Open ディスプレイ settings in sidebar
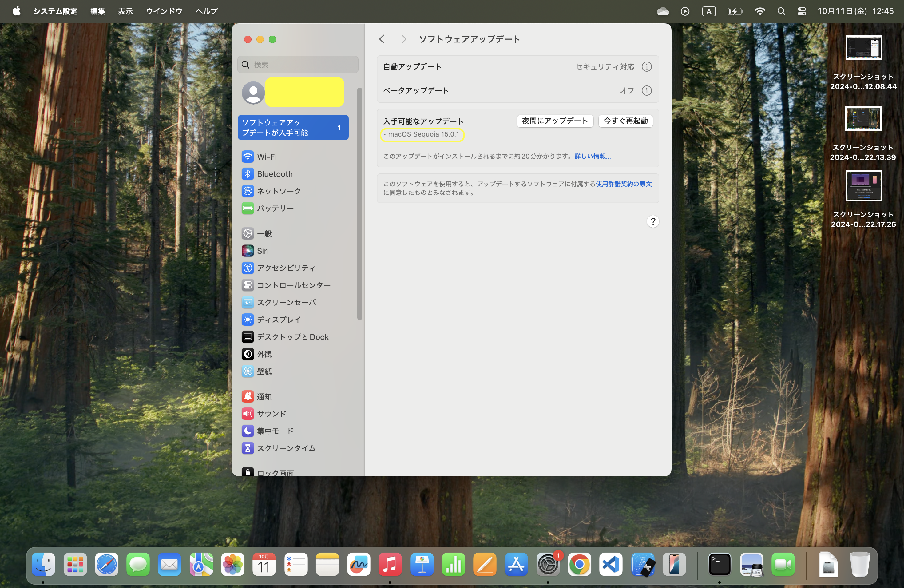The height and width of the screenshot is (588, 904). [x=278, y=320]
